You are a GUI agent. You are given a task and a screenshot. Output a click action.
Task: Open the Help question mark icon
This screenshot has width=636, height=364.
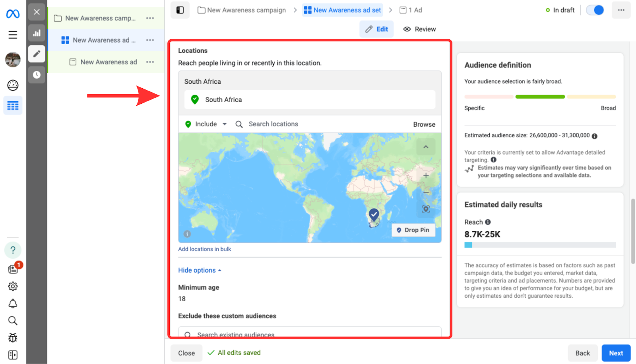click(13, 250)
